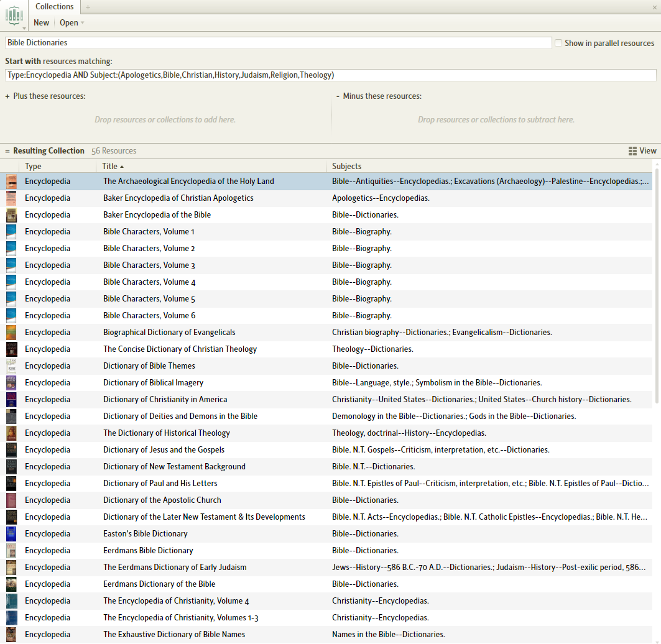Click the Eerdmans Bible Dictionary cover icon

tap(11, 551)
